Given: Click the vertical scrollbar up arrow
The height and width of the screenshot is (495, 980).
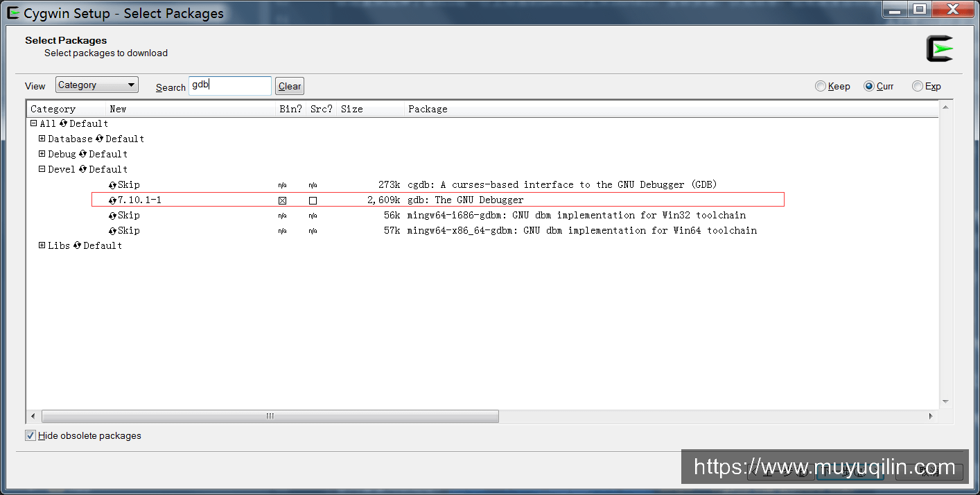Looking at the screenshot, I should [x=945, y=107].
